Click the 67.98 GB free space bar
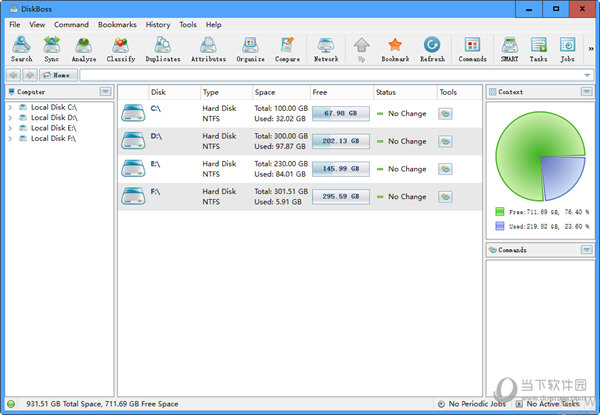This screenshot has height=415, width=600. [x=341, y=113]
